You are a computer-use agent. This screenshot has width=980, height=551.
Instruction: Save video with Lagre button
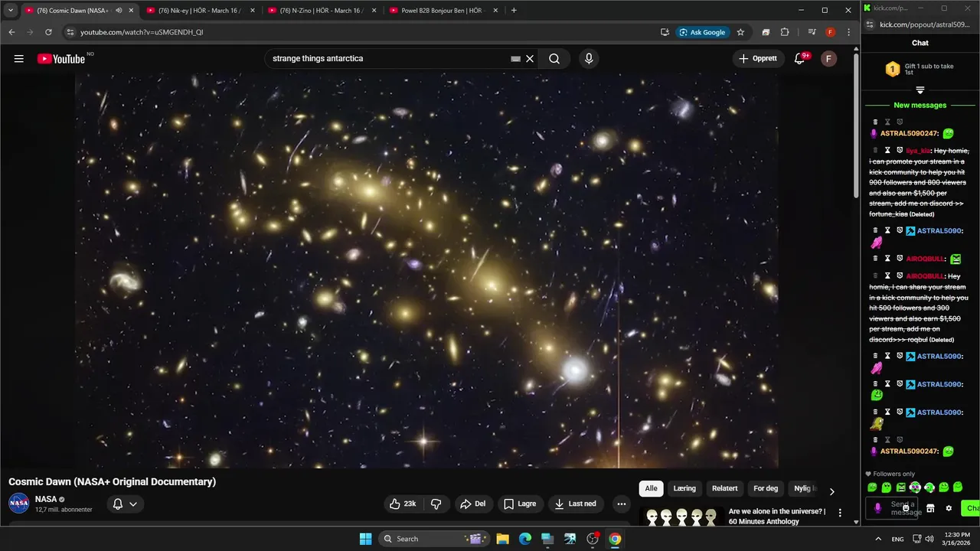pyautogui.click(x=520, y=504)
